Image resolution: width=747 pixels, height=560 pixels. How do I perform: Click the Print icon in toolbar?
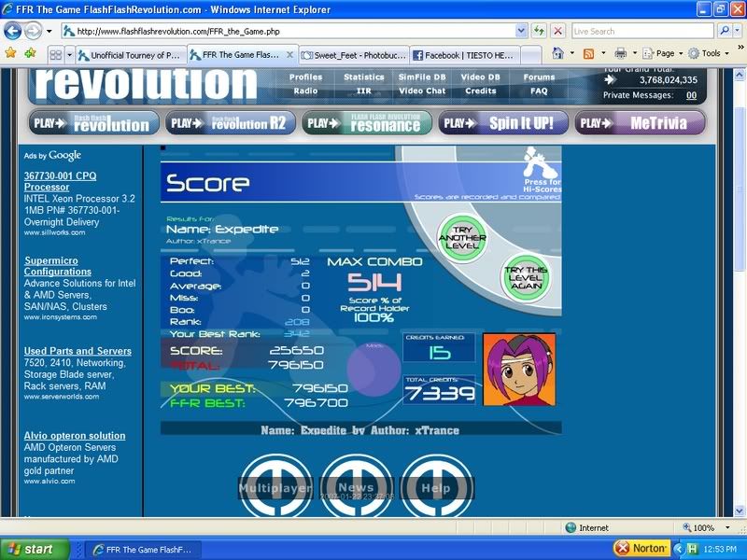(621, 53)
